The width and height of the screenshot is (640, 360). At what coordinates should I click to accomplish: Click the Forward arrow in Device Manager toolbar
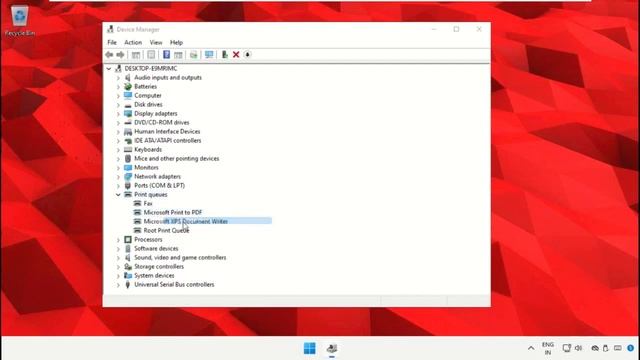pos(120,55)
